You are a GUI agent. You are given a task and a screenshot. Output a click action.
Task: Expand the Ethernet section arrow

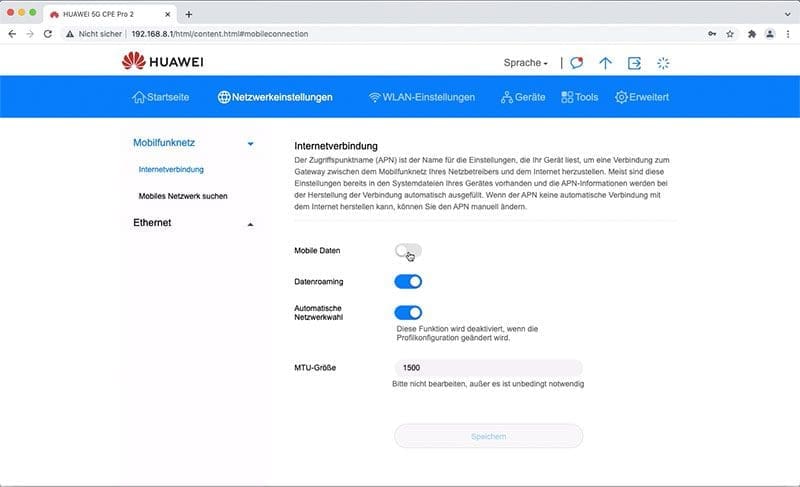tap(251, 224)
